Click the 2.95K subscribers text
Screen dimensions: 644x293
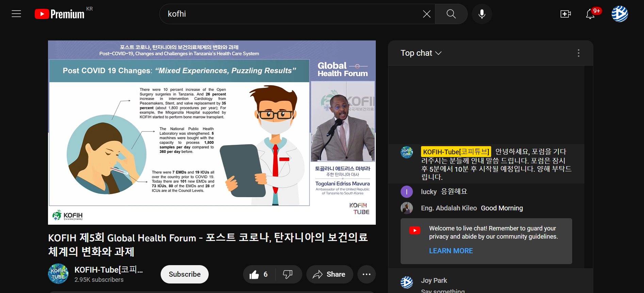click(x=99, y=280)
